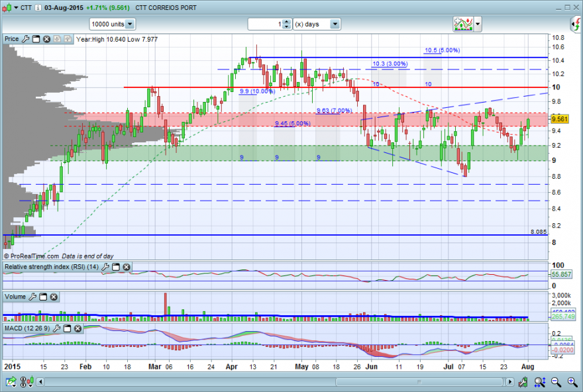Click the CTT instrument info icon
The height and width of the screenshot is (392, 583).
pos(38,7)
